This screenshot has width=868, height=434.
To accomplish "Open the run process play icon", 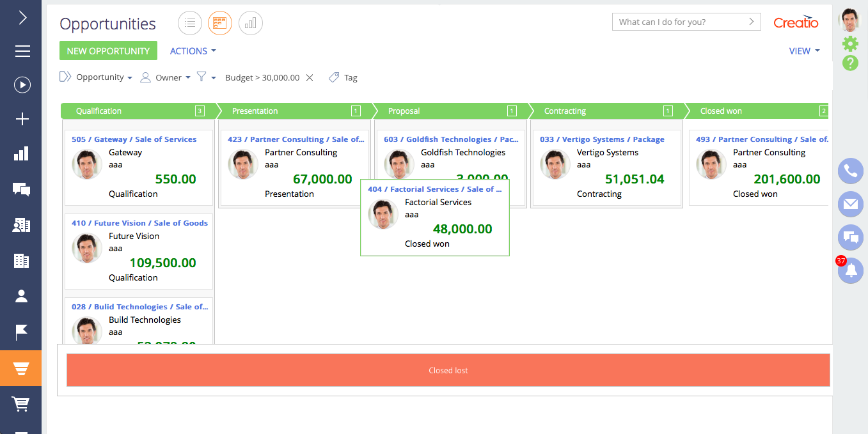I will [22, 84].
